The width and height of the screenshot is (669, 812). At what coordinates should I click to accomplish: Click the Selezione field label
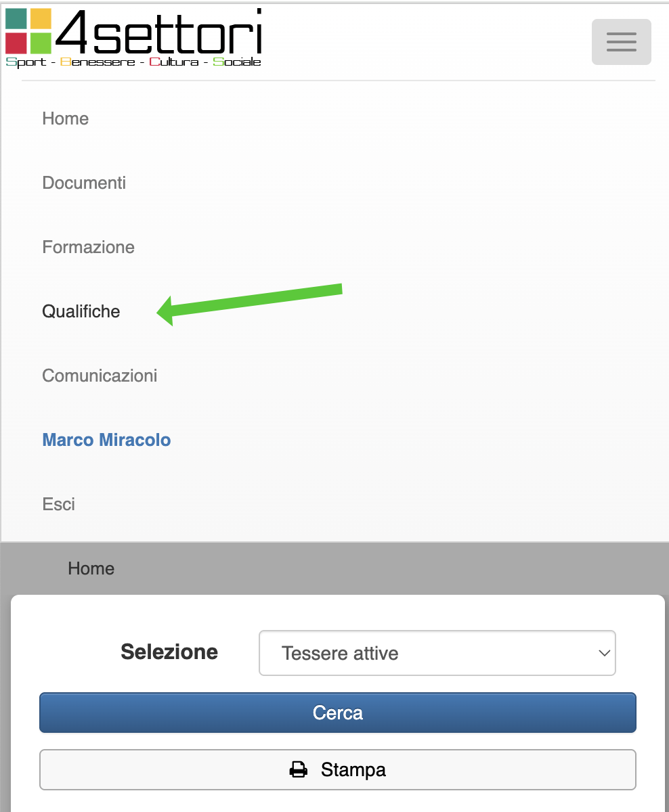[169, 652]
